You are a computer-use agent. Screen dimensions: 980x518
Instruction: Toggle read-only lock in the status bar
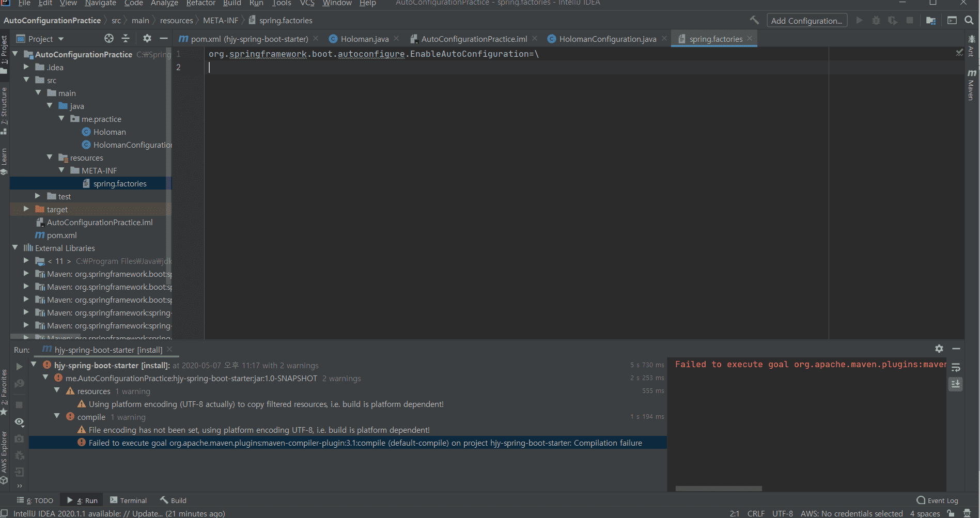951,513
